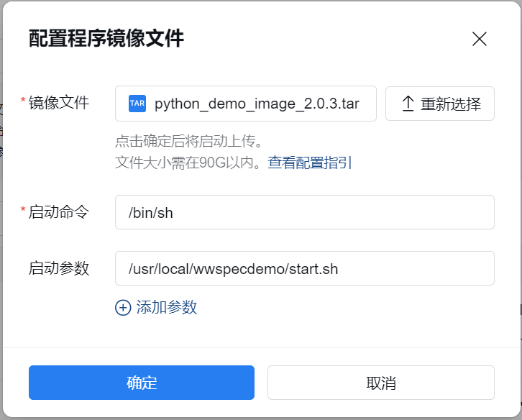This screenshot has height=420, width=522.
Task: Click the 镜像文件 field label
Action: pyautogui.click(x=59, y=103)
